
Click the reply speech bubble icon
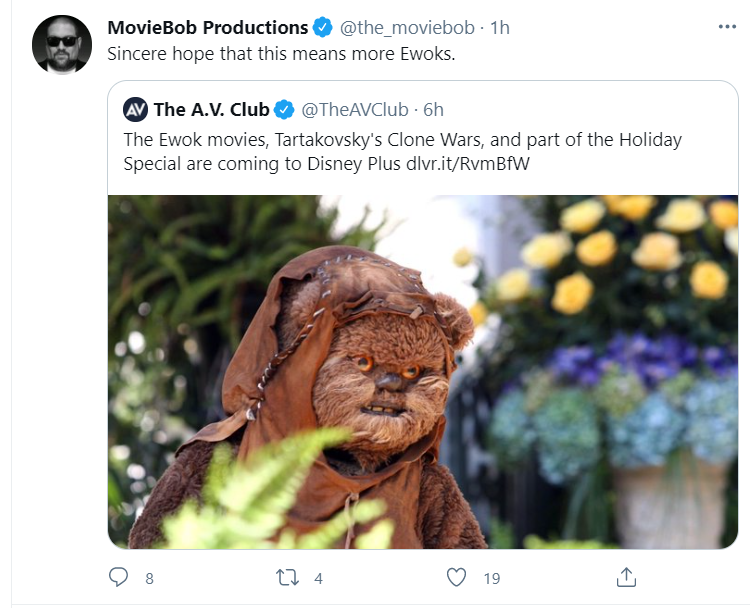(x=118, y=577)
